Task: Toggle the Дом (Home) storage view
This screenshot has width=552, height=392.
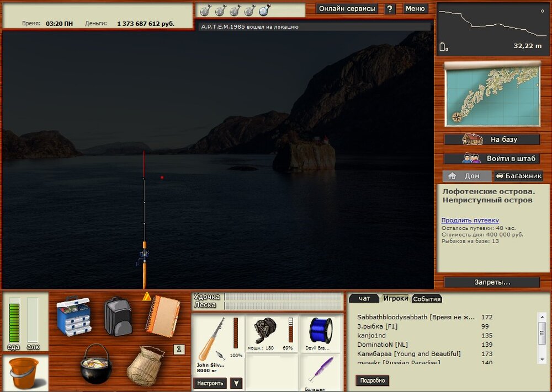Action: pyautogui.click(x=467, y=176)
